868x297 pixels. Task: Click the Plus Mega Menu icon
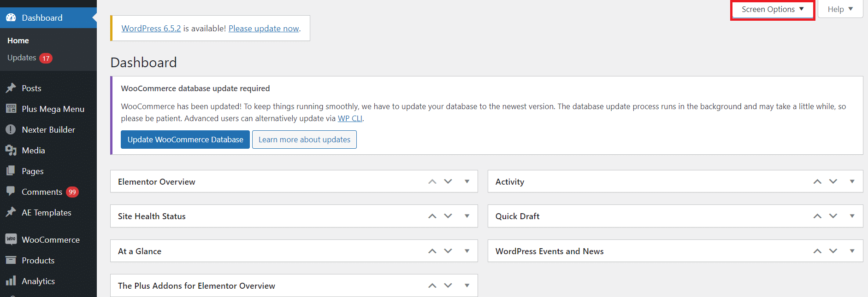point(11,109)
